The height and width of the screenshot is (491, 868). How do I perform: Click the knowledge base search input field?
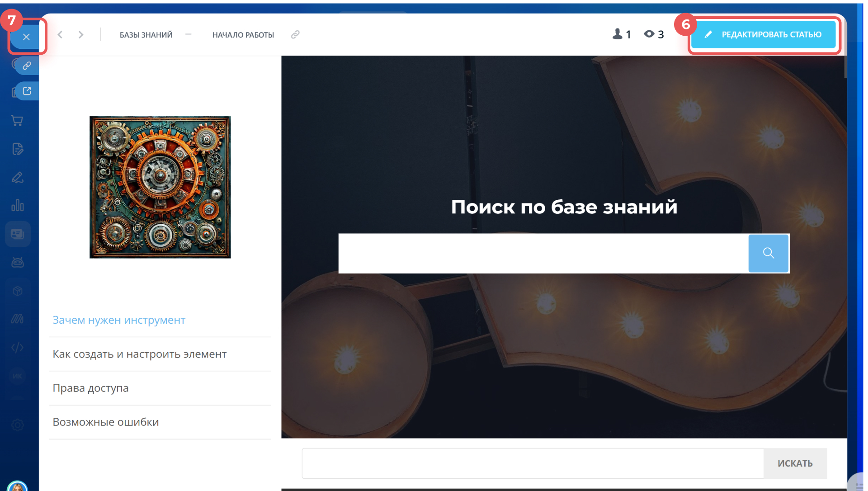coord(542,253)
